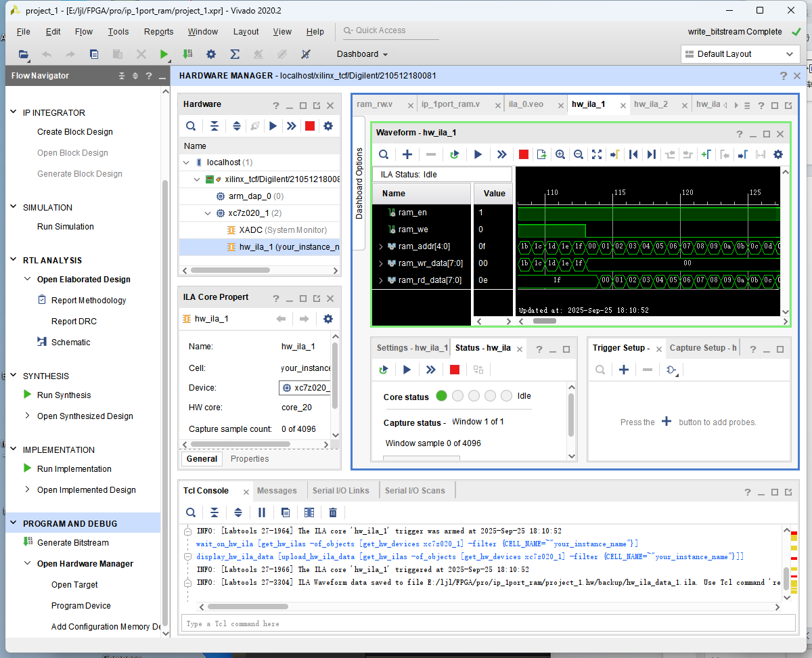The image size is (812, 658).
Task: Click Reports sigma icon in main toolbar
Action: click(235, 54)
